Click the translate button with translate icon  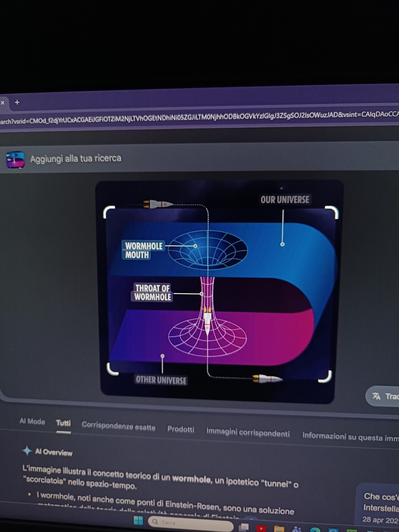[382, 396]
